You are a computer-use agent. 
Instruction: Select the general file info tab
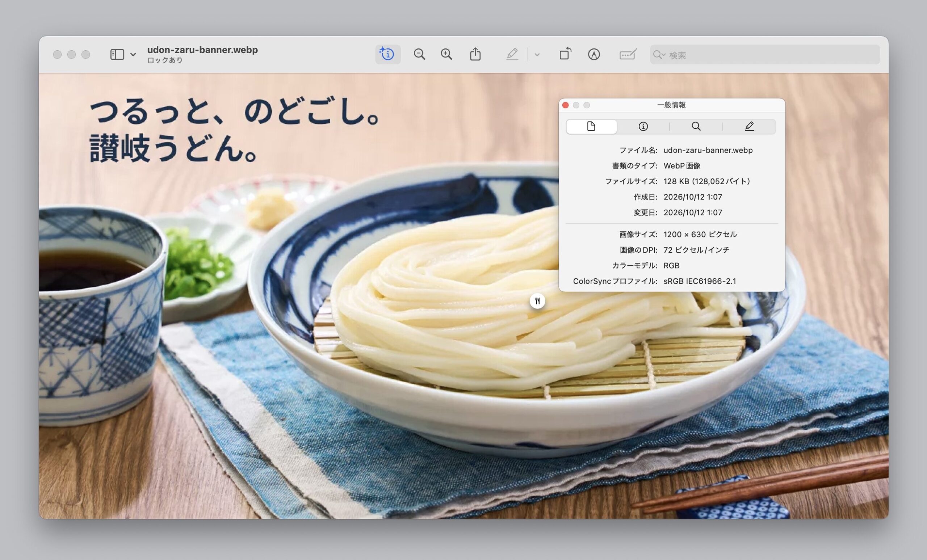(591, 126)
